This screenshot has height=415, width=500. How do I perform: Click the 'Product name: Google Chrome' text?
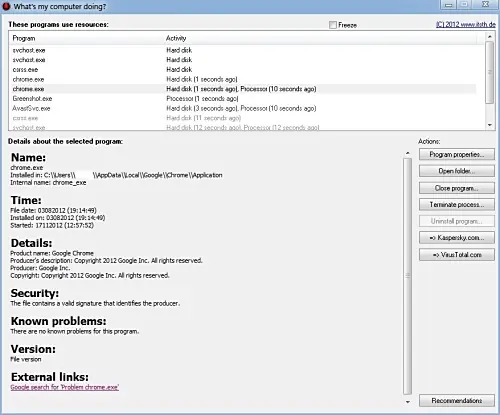(x=52, y=253)
